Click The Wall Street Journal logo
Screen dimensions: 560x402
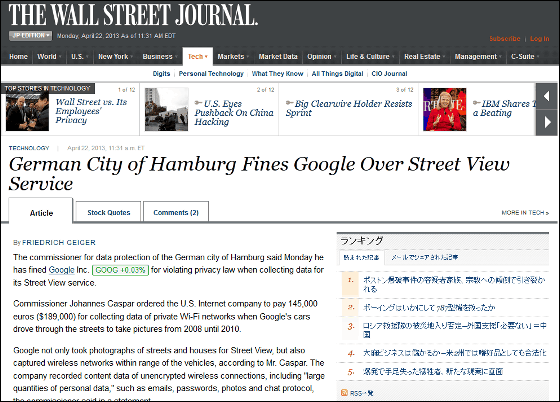click(133, 15)
